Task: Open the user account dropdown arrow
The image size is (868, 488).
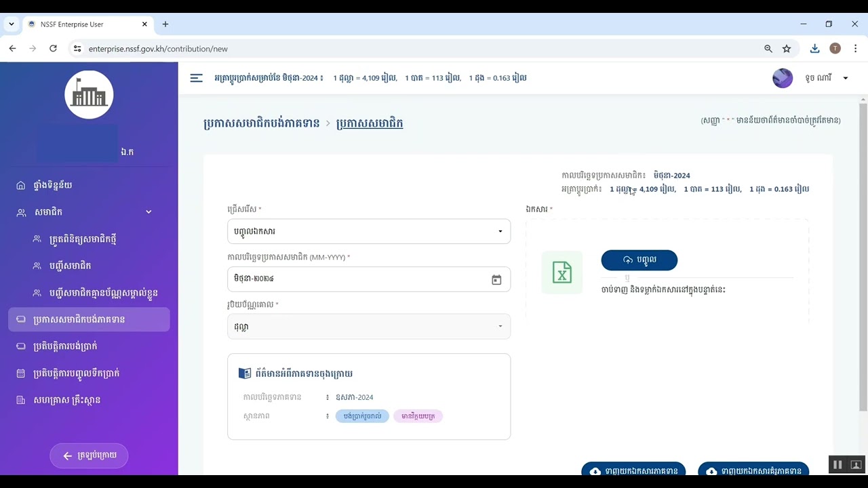Action: tap(845, 78)
